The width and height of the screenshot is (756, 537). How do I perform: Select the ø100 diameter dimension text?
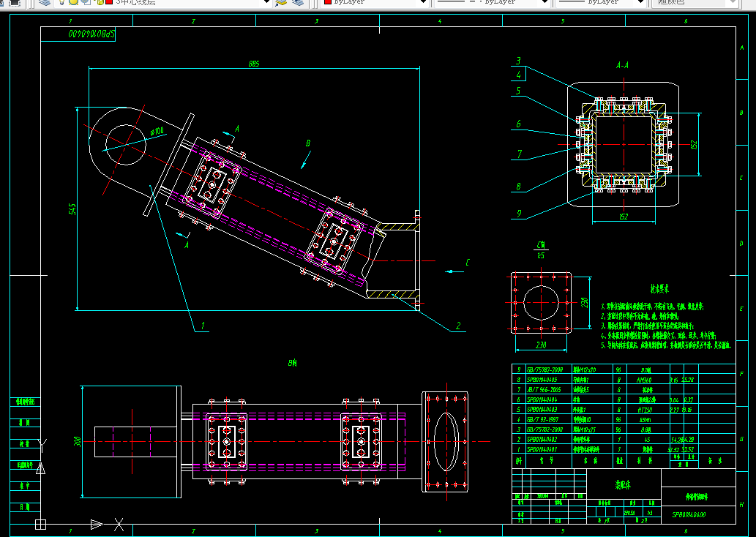pyautogui.click(x=157, y=131)
